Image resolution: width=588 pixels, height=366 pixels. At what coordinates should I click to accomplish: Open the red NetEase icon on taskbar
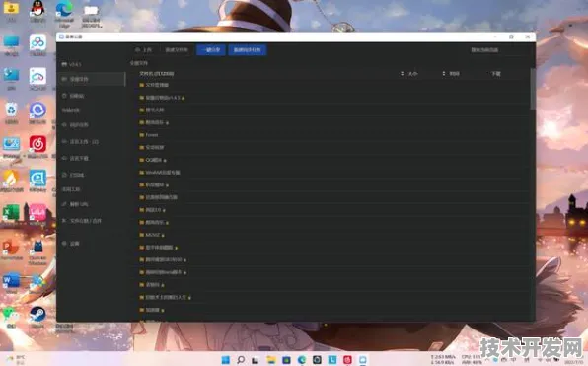[347, 360]
